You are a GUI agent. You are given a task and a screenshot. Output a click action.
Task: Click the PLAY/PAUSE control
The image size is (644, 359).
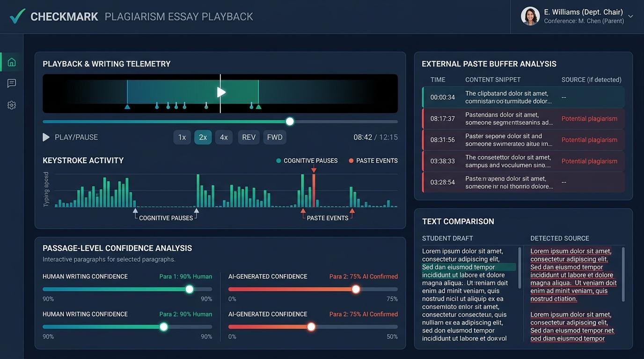tap(70, 137)
